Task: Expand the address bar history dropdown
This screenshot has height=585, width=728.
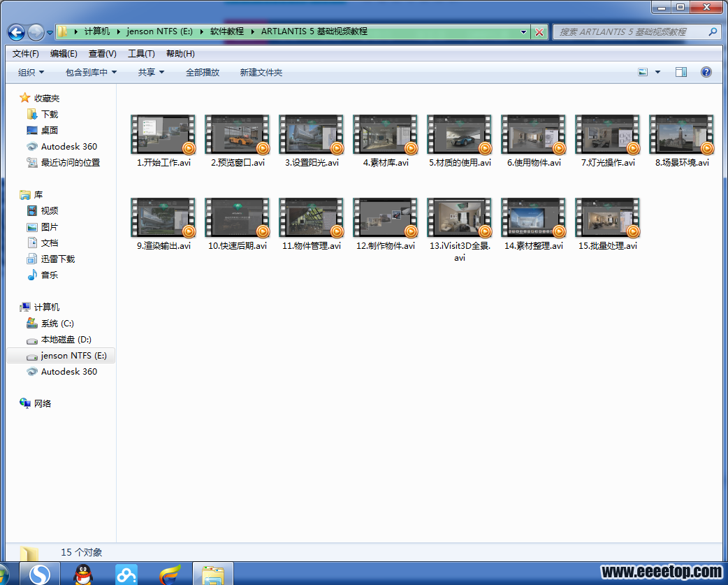Action: [x=524, y=32]
